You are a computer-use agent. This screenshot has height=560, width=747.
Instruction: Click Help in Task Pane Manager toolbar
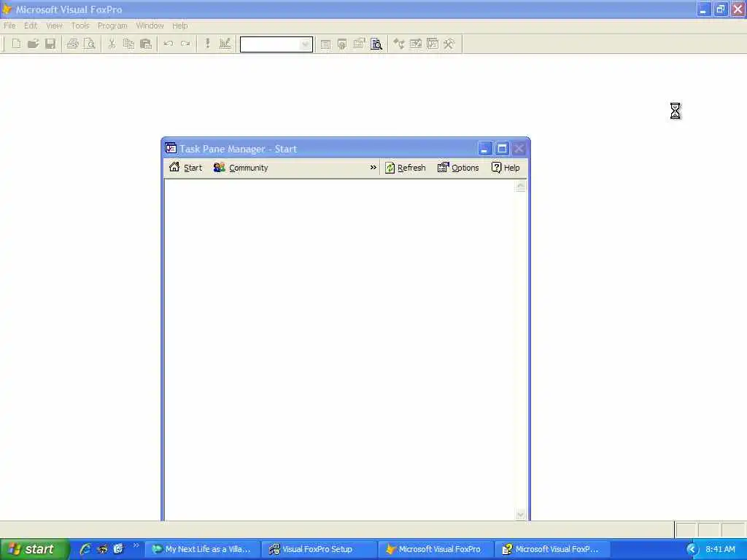(x=506, y=168)
